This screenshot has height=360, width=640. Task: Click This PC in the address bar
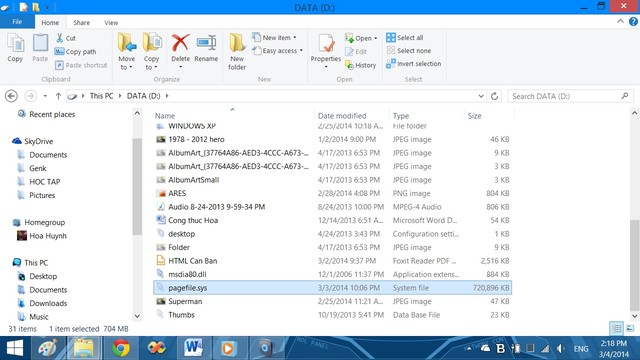click(101, 96)
